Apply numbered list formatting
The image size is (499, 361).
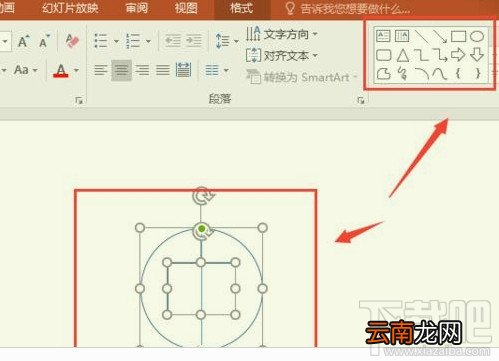(x=133, y=41)
